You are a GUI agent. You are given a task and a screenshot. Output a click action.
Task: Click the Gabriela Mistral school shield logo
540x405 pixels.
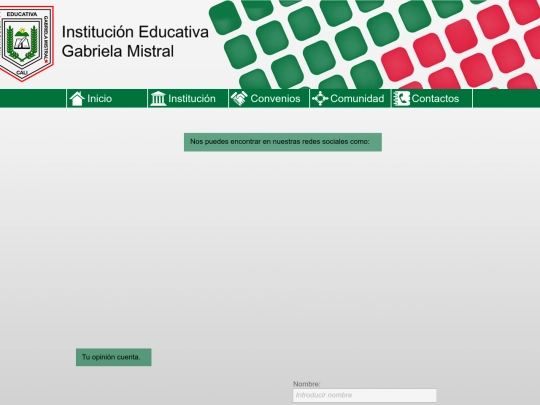click(26, 43)
